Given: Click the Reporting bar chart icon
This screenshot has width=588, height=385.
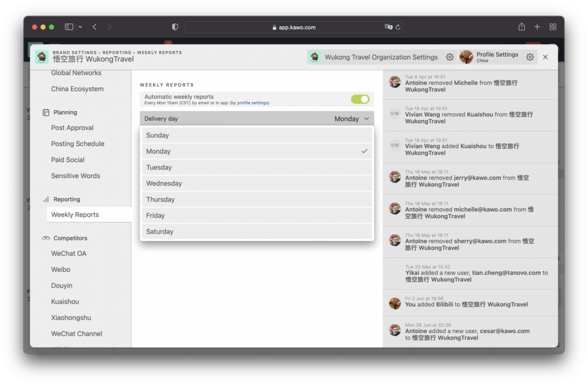Looking at the screenshot, I should (x=46, y=200).
